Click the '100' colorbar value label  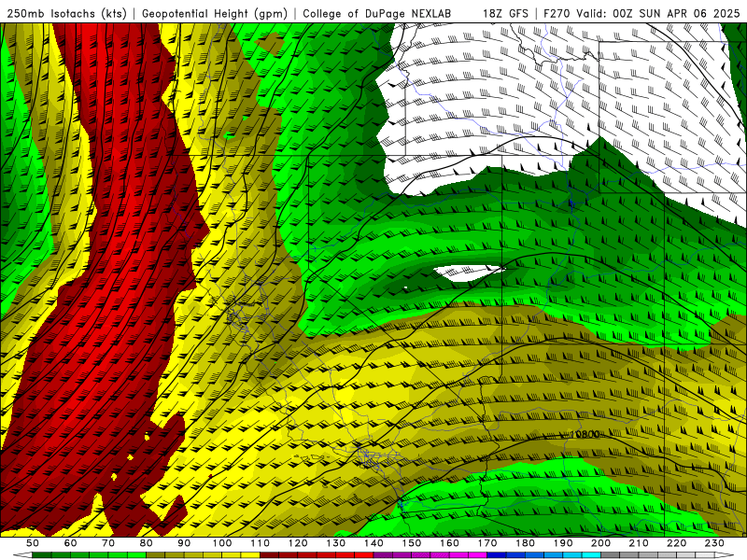(222, 543)
